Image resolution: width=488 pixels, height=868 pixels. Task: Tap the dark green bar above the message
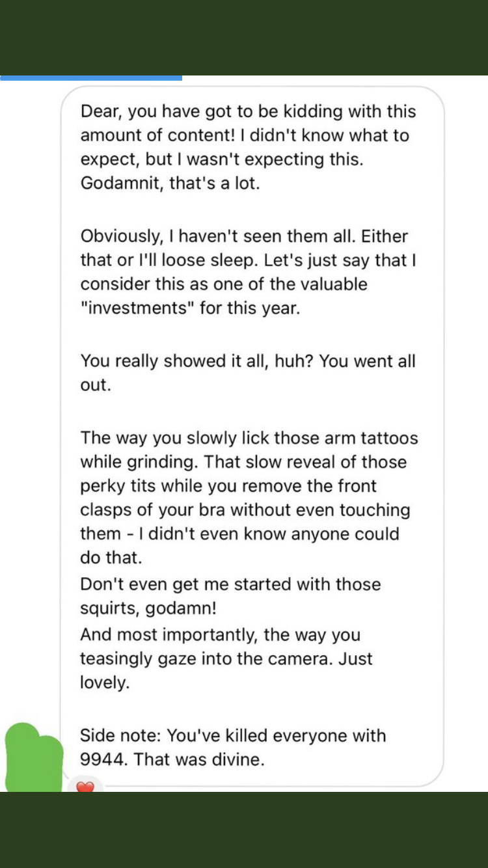(244, 38)
